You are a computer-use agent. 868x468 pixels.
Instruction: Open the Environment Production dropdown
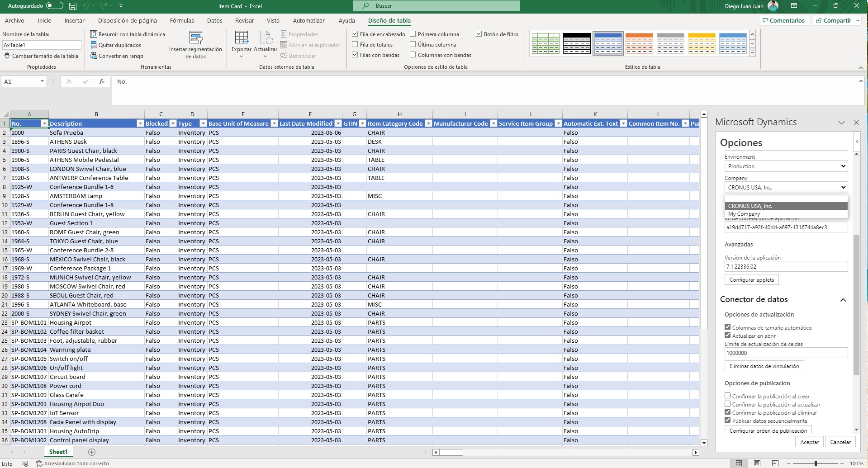[786, 166]
